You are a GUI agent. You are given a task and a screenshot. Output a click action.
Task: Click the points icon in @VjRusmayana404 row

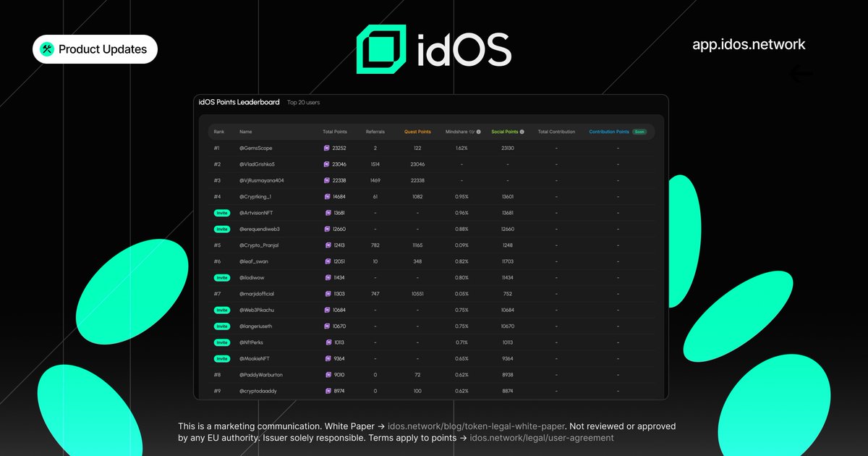click(327, 180)
